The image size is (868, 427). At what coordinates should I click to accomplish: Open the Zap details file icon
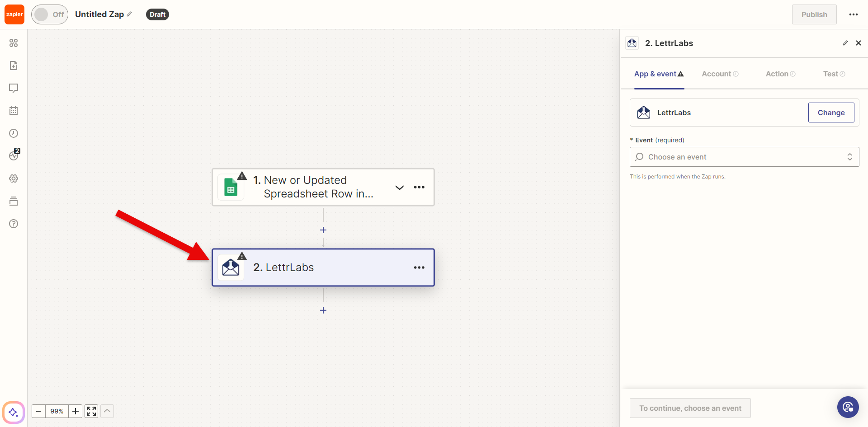tap(14, 66)
